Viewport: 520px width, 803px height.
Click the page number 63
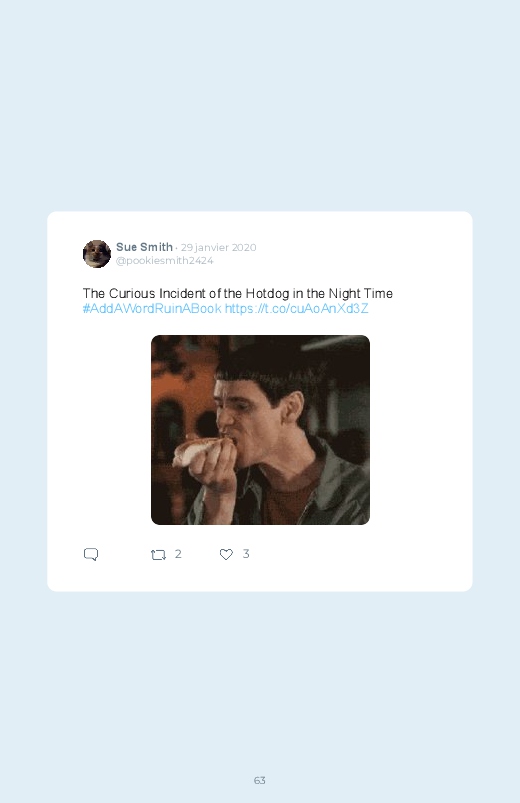click(260, 780)
